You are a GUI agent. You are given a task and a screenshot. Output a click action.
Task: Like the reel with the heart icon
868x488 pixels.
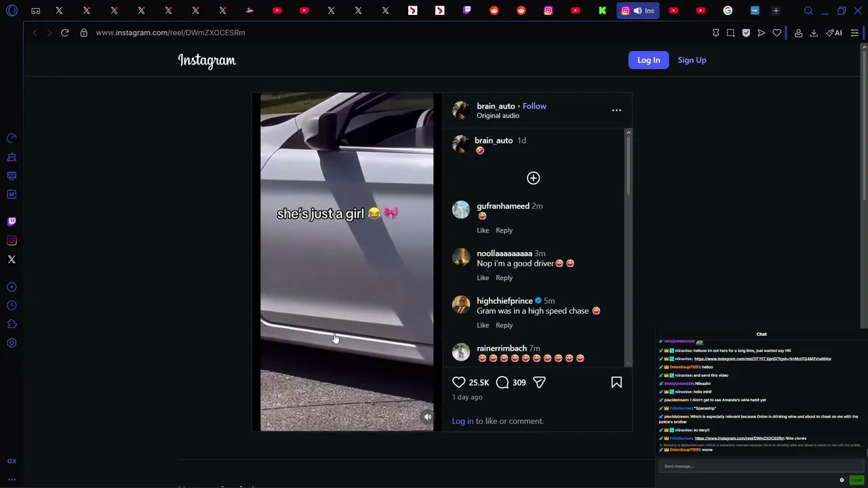coord(459,382)
